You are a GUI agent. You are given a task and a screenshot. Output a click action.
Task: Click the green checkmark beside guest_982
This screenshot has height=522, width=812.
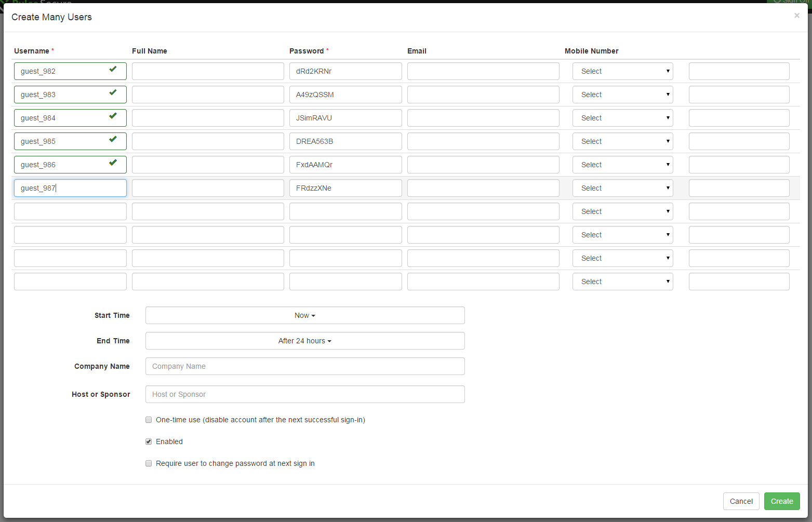point(113,69)
